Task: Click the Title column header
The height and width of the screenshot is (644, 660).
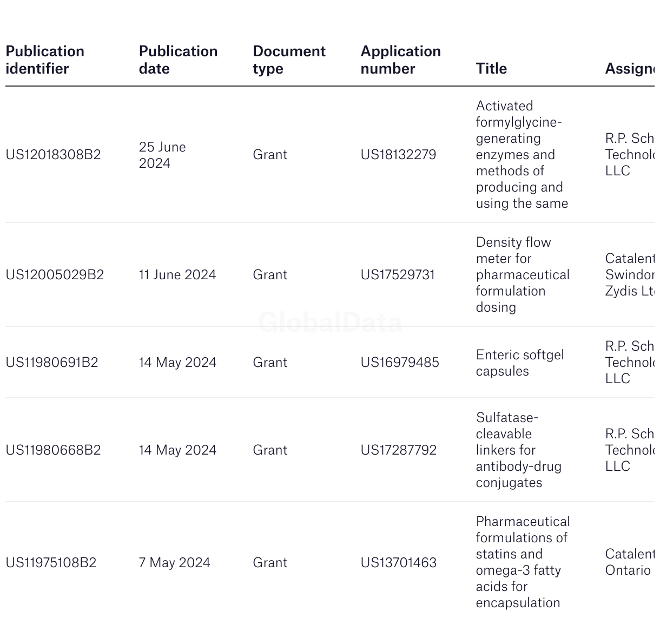Action: tap(491, 69)
